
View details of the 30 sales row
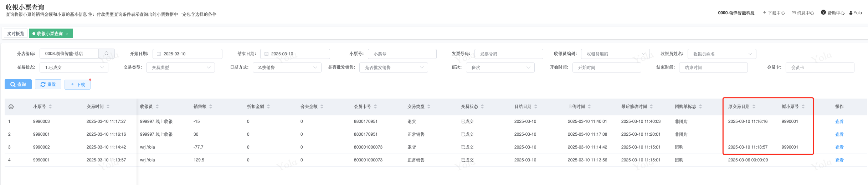tap(839, 135)
